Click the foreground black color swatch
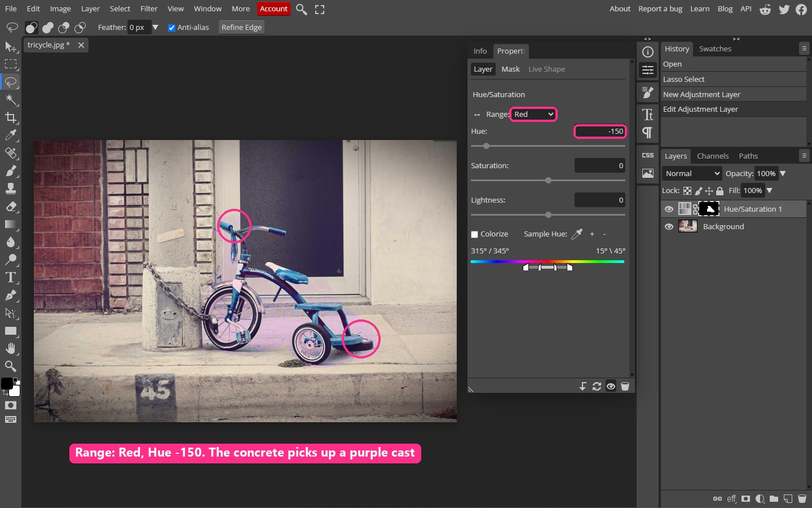The image size is (812, 508). pyautogui.click(x=7, y=384)
